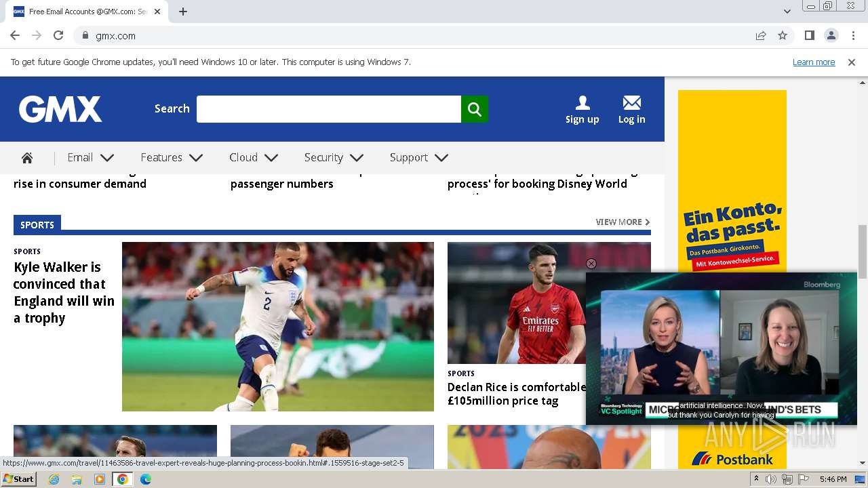Open Declan Rice Arsenal photo
Image resolution: width=868 pixels, height=488 pixels.
coord(517,303)
